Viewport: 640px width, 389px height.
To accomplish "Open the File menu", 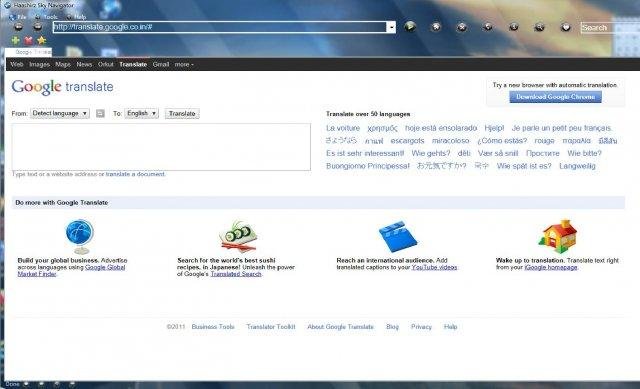I will tap(18, 17).
